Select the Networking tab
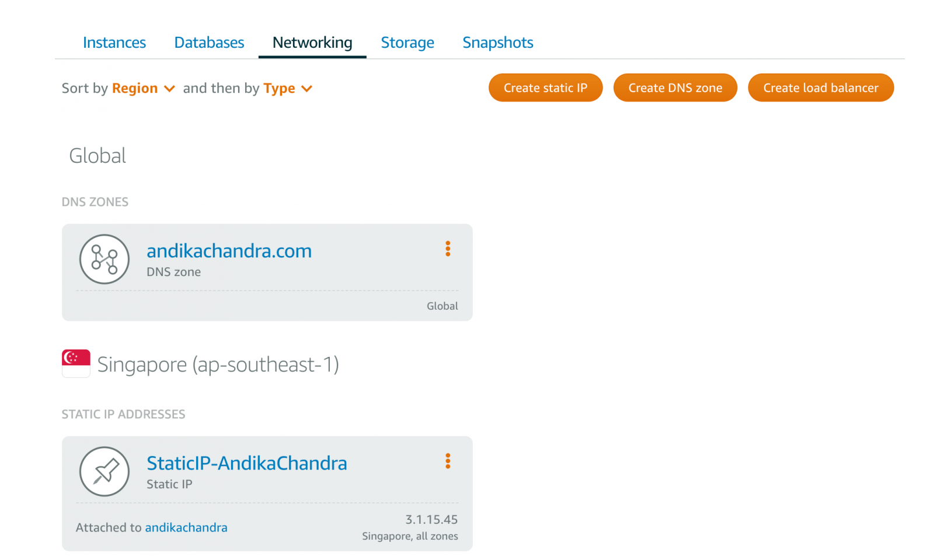 (x=312, y=43)
